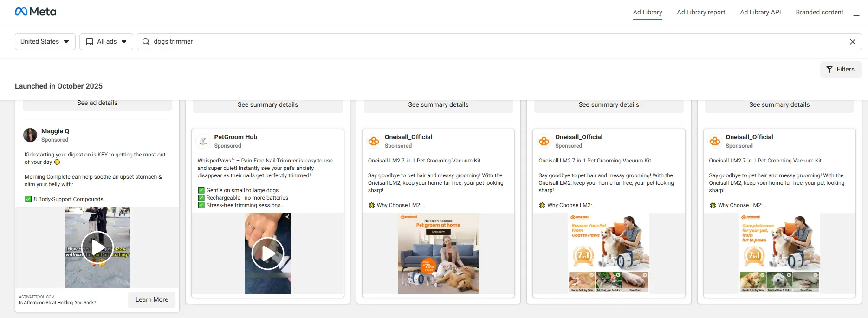Click the Meta logo

tap(35, 12)
